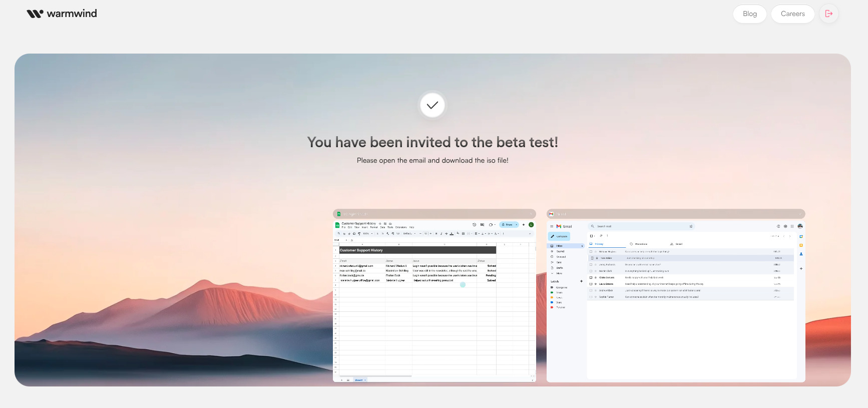Click the Compose button in Gmail
Image resolution: width=868 pixels, height=408 pixels.
(x=560, y=236)
